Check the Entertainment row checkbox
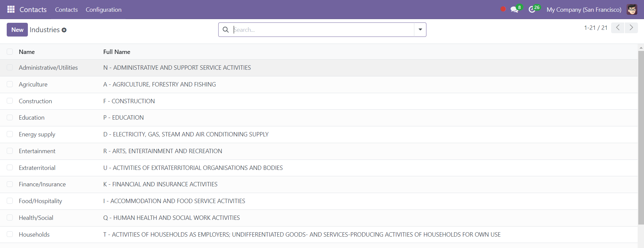 10,151
